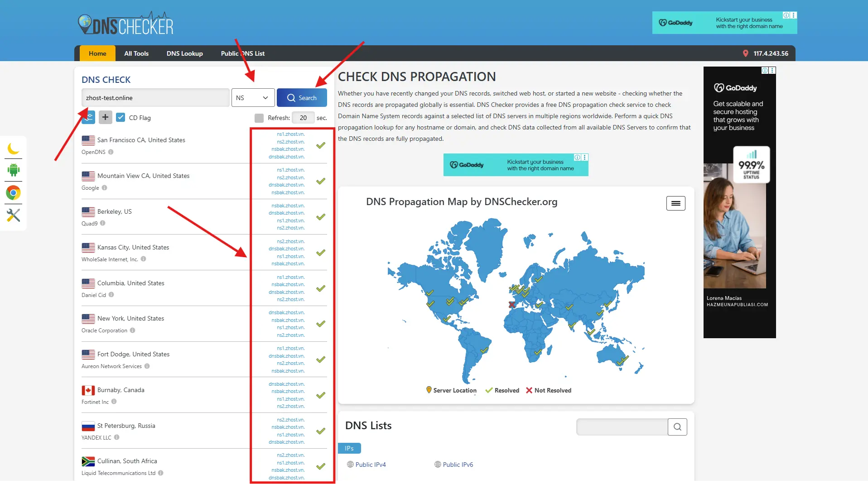Click the DNSChecker logo
Viewport: 868px width, 484px height.
125,24
